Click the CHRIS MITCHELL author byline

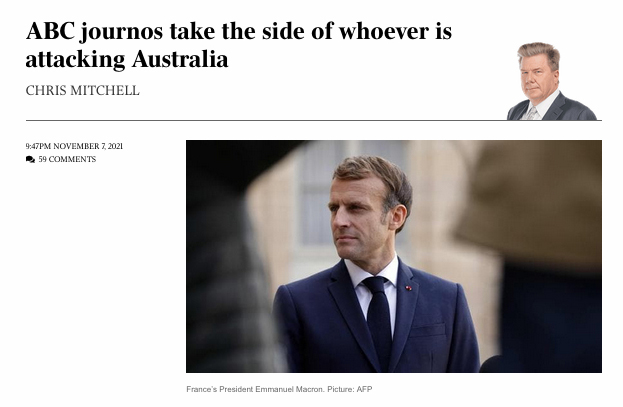click(x=83, y=91)
